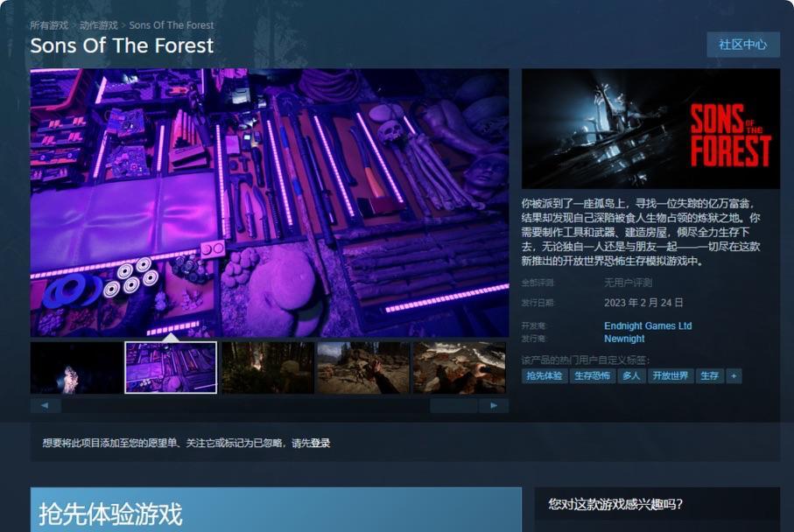Click the main purple inventory screenshot
The height and width of the screenshot is (532, 794).
[270, 202]
